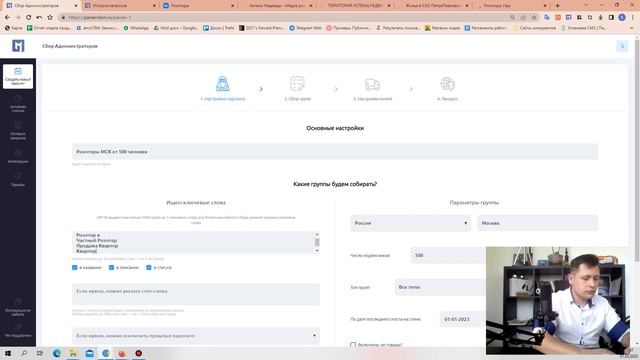Open the Windows Start menu

tap(8, 353)
